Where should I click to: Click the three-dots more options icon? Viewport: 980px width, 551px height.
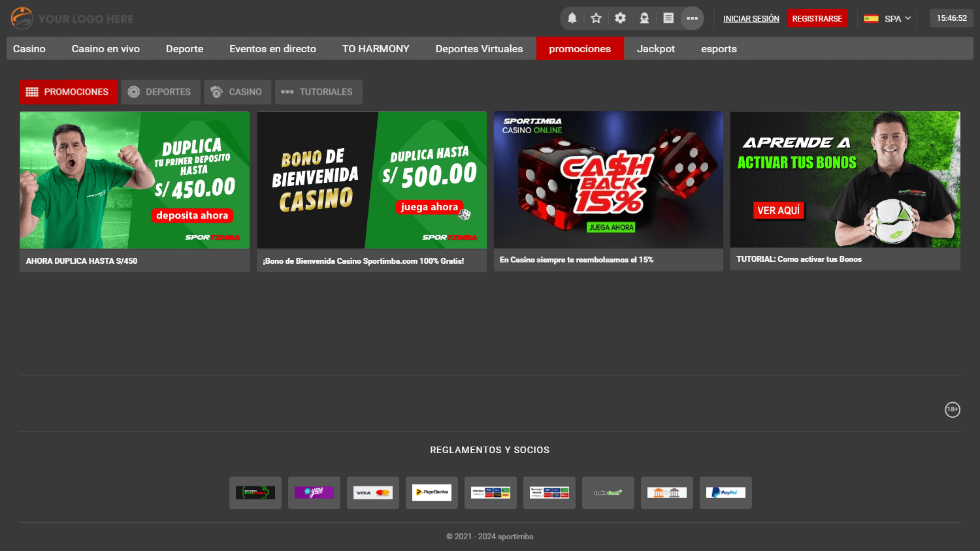click(x=693, y=18)
